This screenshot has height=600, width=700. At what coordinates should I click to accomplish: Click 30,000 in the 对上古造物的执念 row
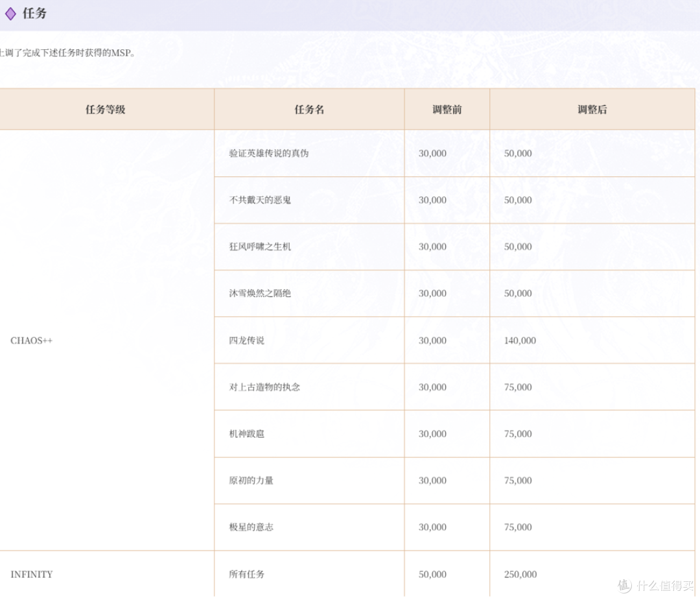432,387
